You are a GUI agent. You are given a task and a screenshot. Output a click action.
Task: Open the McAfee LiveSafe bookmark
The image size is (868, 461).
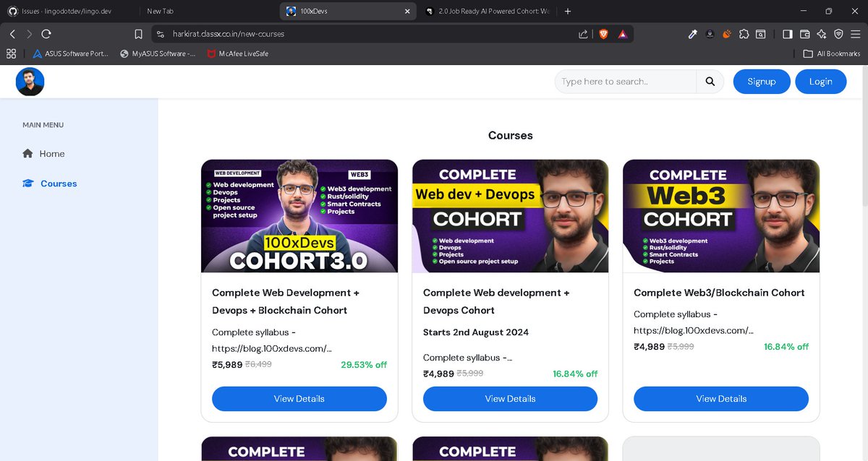[x=238, y=53]
